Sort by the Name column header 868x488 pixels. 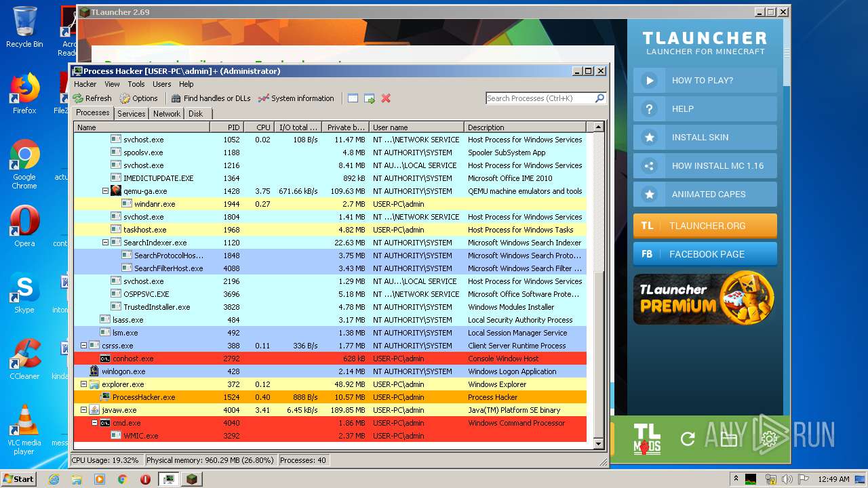(x=142, y=127)
